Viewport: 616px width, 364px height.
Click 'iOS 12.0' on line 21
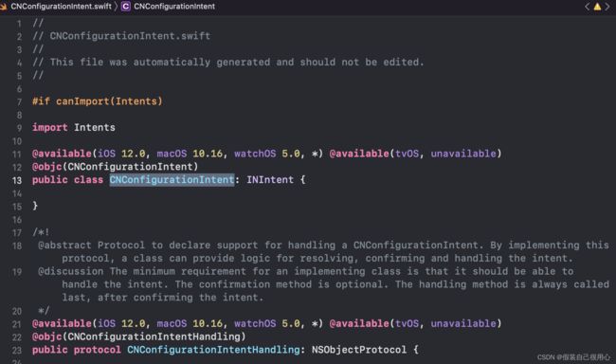point(121,323)
